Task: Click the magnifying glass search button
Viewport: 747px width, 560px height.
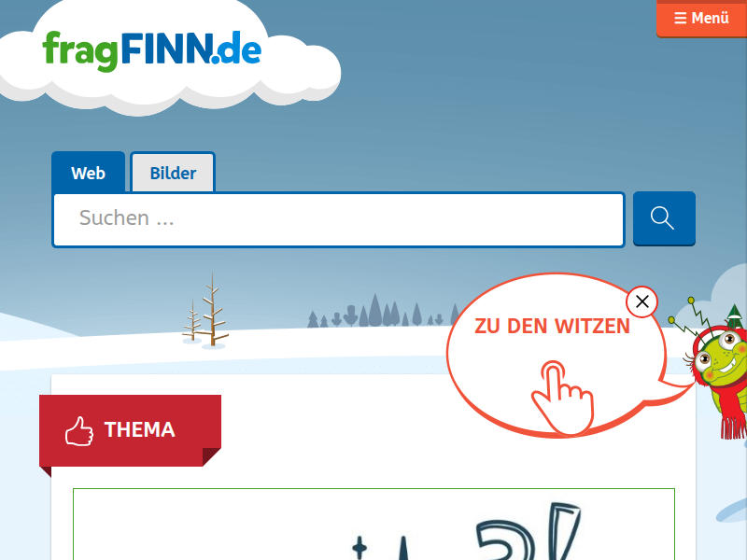Action: [664, 218]
